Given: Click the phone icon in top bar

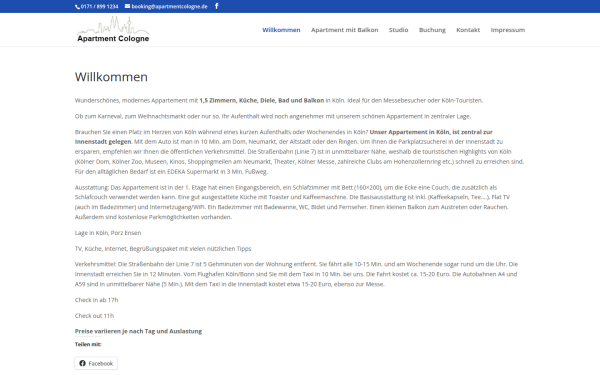Looking at the screenshot, I should pos(77,7).
